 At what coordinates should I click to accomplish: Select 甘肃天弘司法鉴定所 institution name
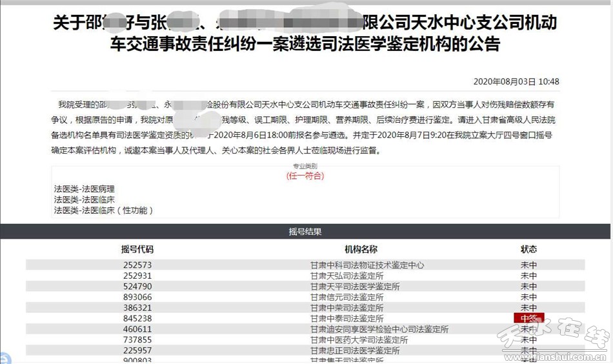coord(347,276)
